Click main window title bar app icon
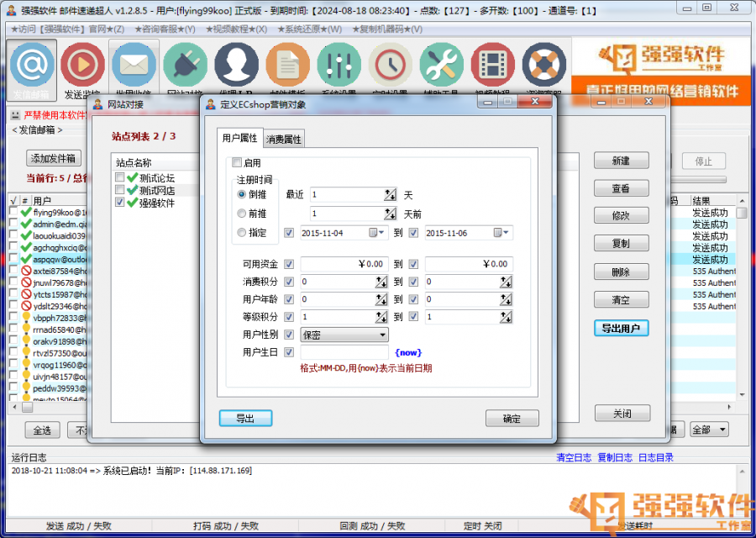 (x=12, y=10)
